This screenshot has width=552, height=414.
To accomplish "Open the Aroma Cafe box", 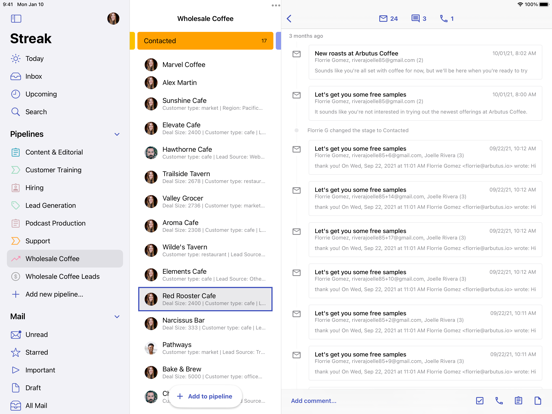I will (x=205, y=226).
